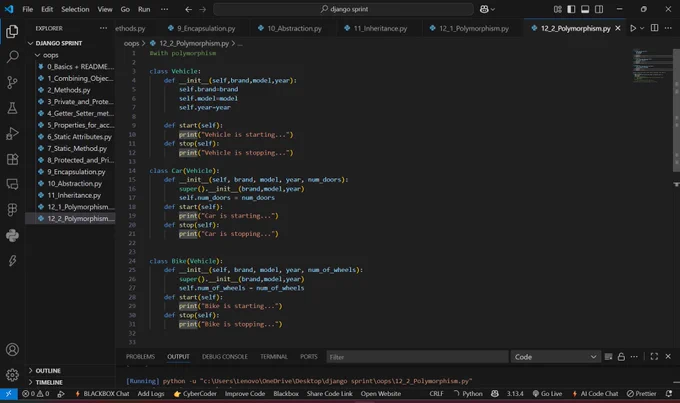Click Go Live in status bar
Image resolution: width=680 pixels, height=403 pixels.
pyautogui.click(x=547, y=393)
